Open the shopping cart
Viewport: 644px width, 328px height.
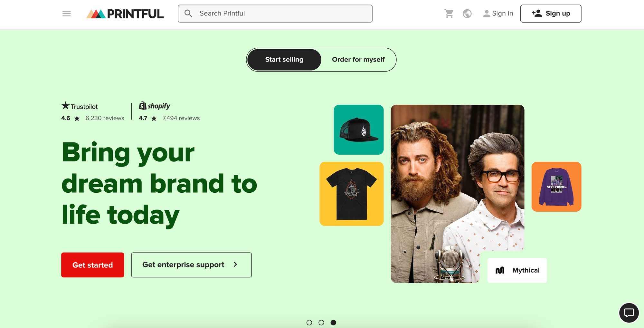coord(449,14)
